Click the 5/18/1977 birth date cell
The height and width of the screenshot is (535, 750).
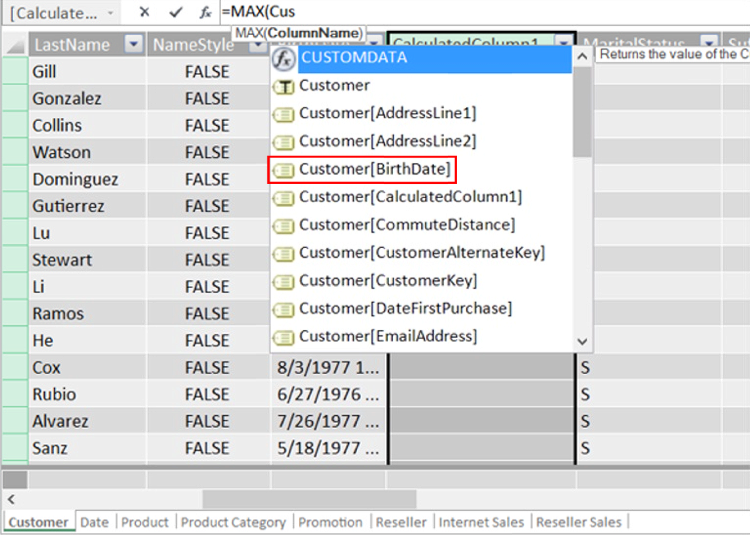click(x=329, y=448)
